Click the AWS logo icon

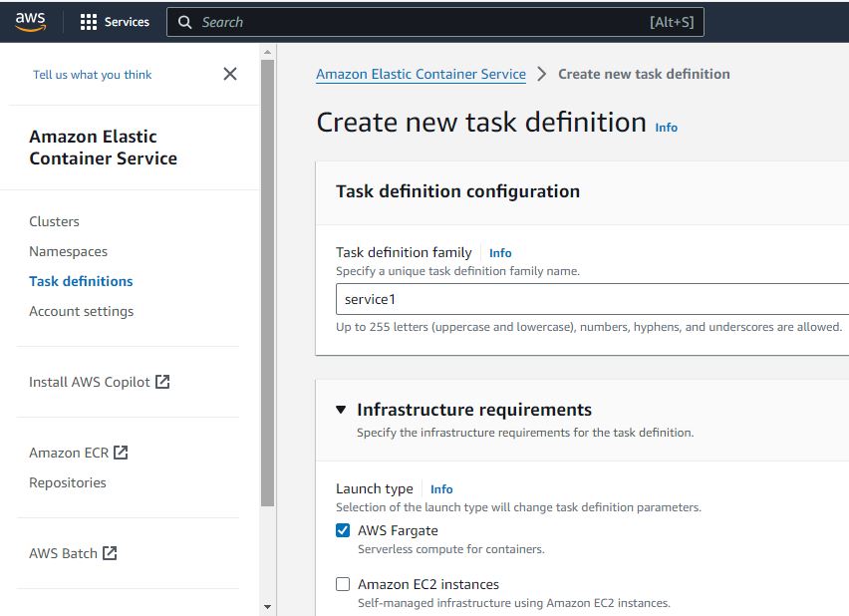point(30,22)
